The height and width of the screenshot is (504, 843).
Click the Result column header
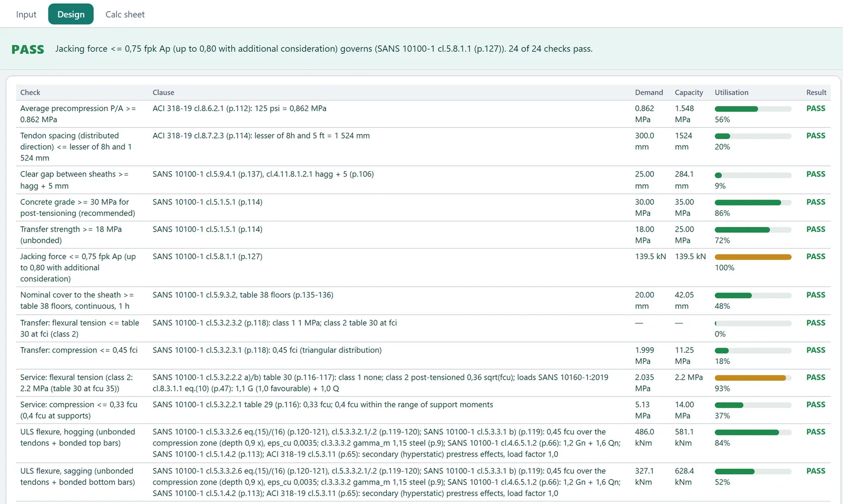pos(816,92)
